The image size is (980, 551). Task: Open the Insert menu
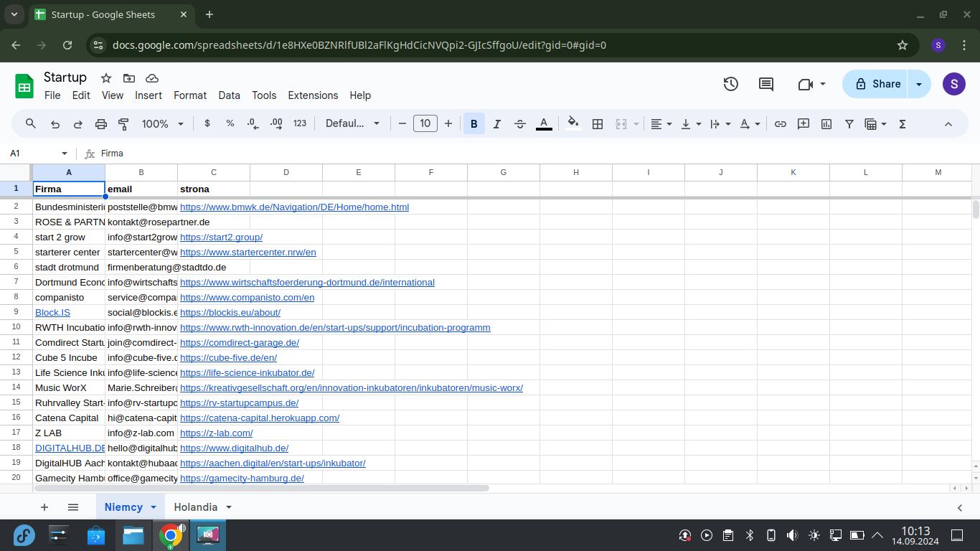[x=149, y=95]
